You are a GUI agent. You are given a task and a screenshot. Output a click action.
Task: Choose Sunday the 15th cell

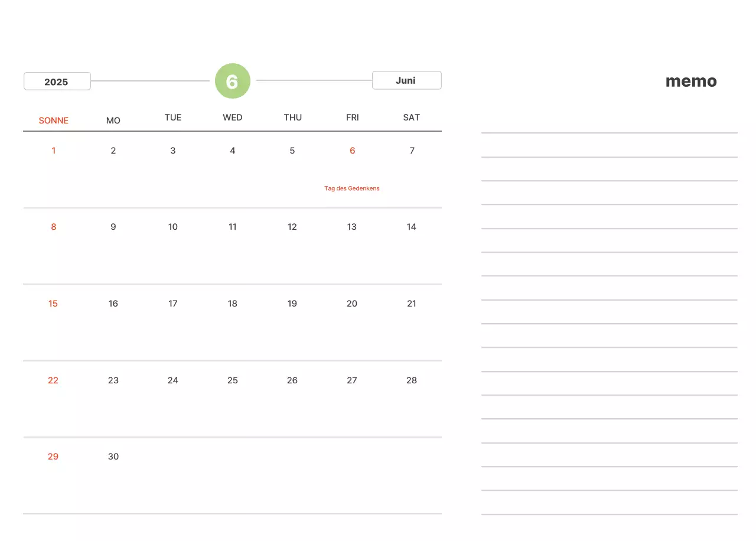(x=53, y=304)
